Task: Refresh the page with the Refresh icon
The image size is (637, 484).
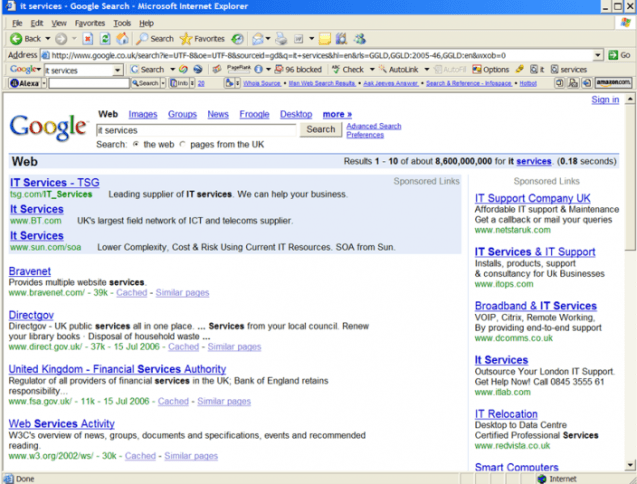Action: [x=105, y=39]
